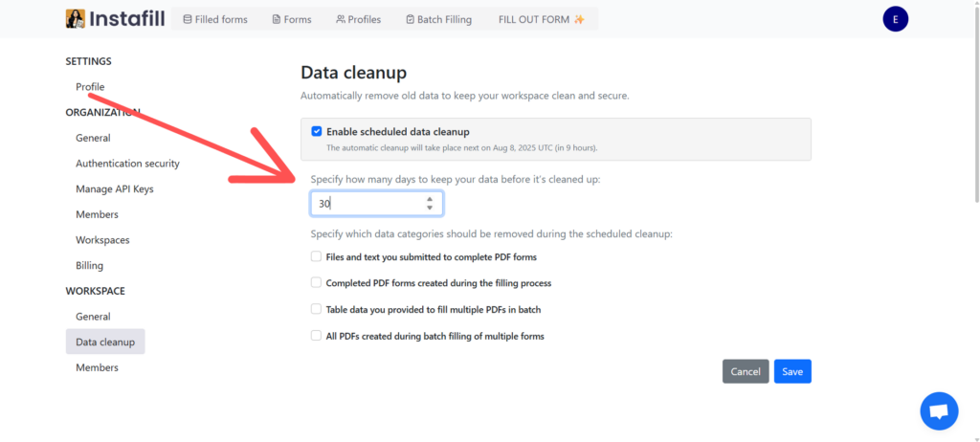Check "Files and text you submitted" option

tap(316, 256)
